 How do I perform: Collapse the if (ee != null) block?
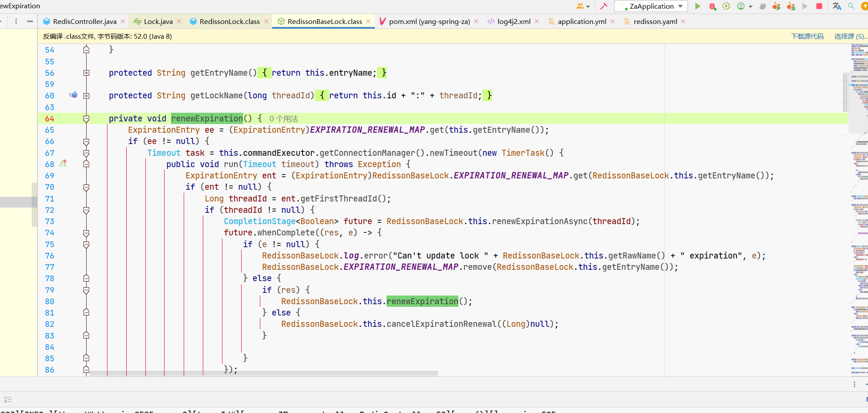[86, 141]
